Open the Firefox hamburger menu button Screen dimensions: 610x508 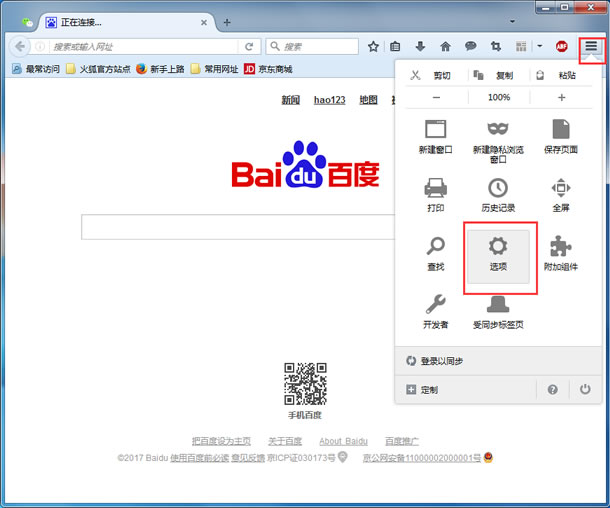pos(591,46)
